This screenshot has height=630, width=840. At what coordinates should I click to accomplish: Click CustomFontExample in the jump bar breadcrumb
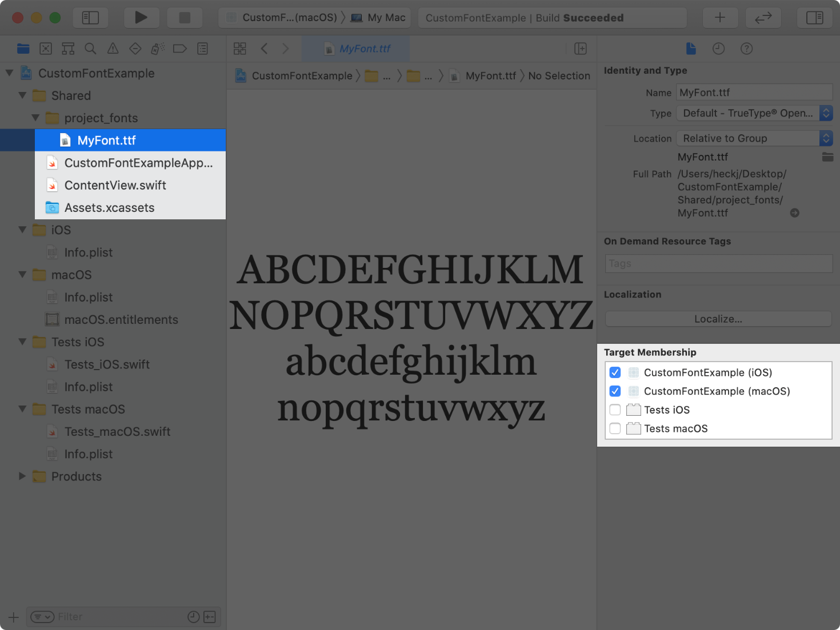pos(302,75)
